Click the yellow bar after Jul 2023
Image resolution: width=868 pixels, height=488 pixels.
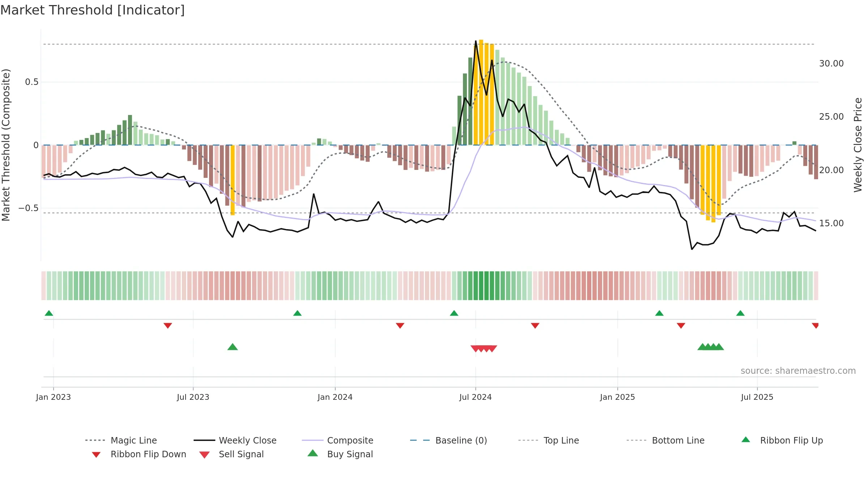coord(233,180)
